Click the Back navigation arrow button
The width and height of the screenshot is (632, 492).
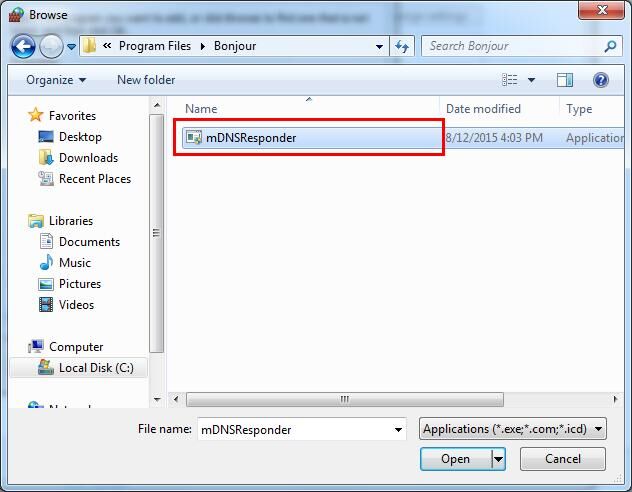[23, 46]
